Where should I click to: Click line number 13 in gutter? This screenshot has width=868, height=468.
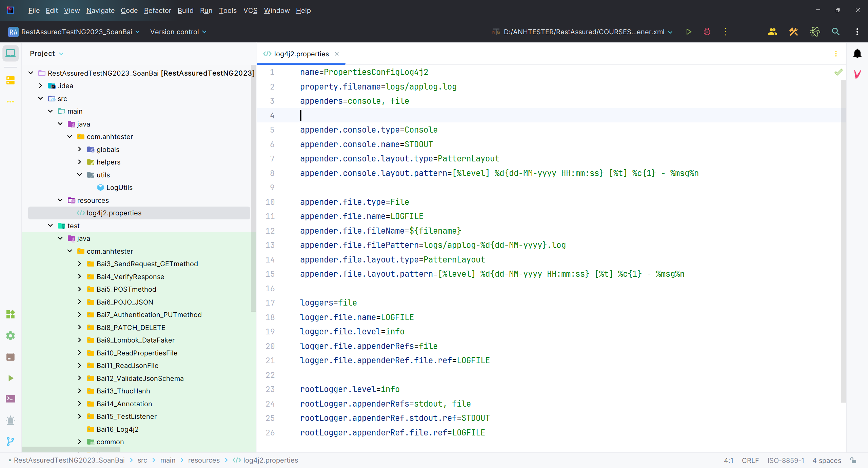[x=270, y=245]
